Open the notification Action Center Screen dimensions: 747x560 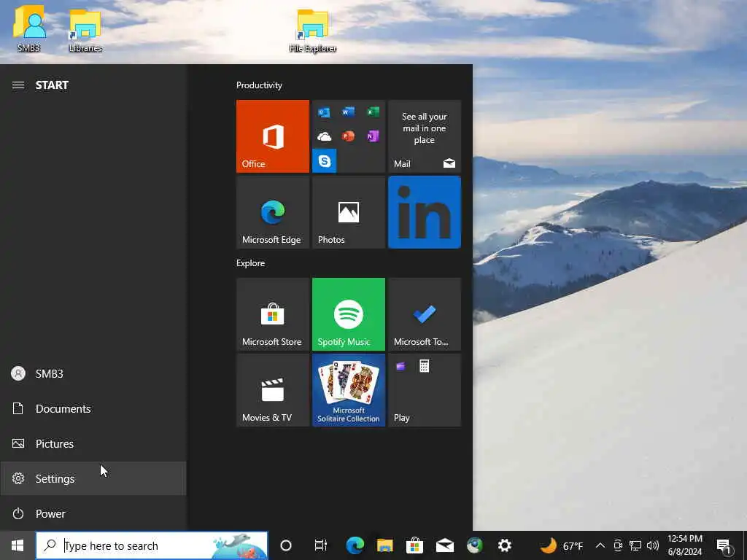click(724, 545)
